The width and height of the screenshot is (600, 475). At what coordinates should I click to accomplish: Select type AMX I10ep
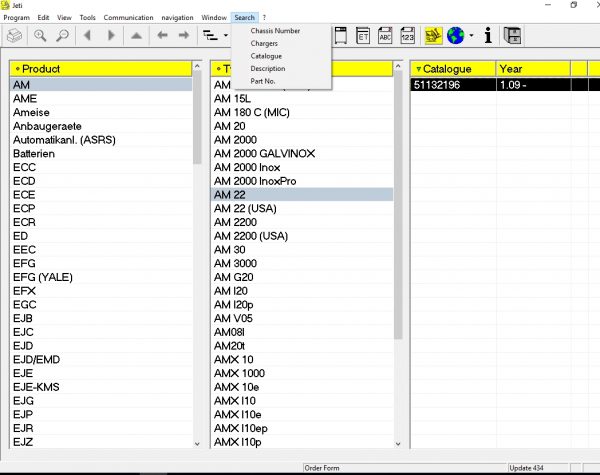[302, 428]
